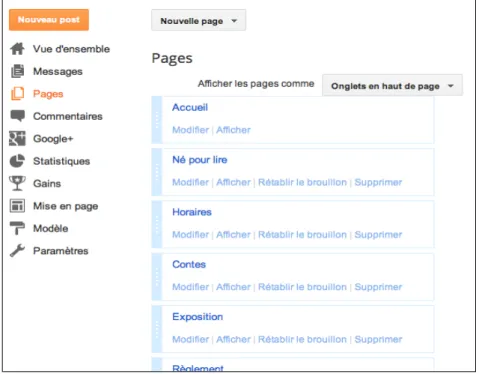The height and width of the screenshot is (374, 479).
Task: Click the Paramètres wrench icon
Action: point(17,250)
